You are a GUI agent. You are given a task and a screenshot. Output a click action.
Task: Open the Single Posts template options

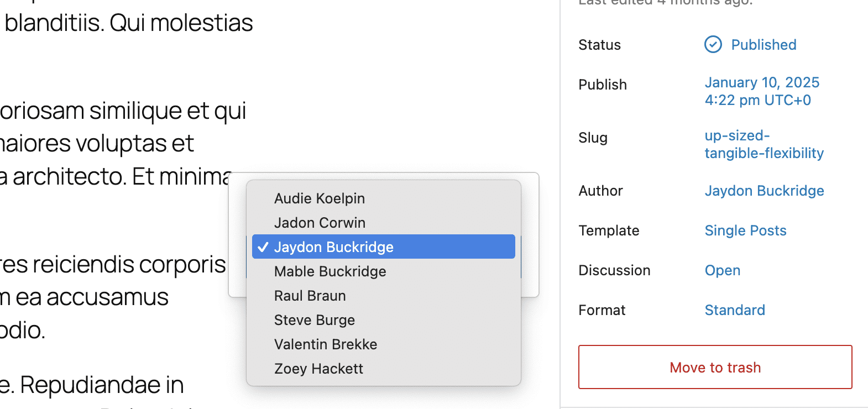click(745, 230)
